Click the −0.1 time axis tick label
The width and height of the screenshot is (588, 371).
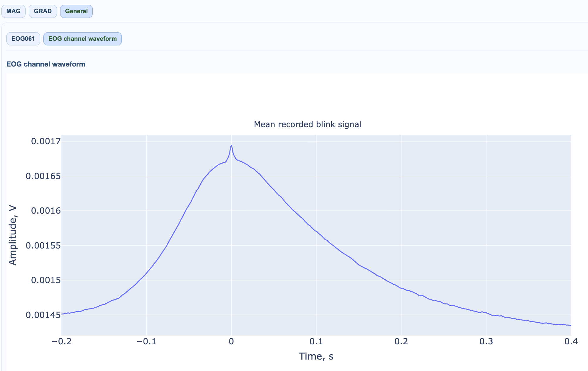point(146,342)
